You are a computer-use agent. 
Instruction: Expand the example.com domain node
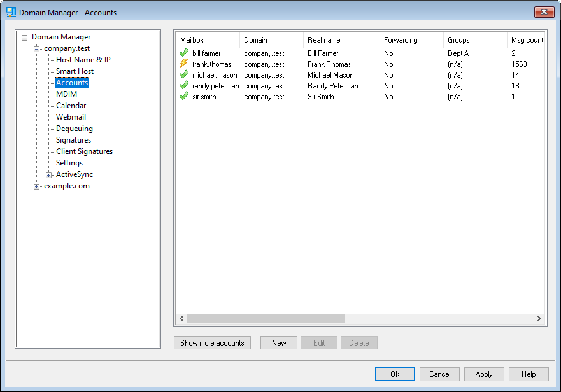(37, 186)
